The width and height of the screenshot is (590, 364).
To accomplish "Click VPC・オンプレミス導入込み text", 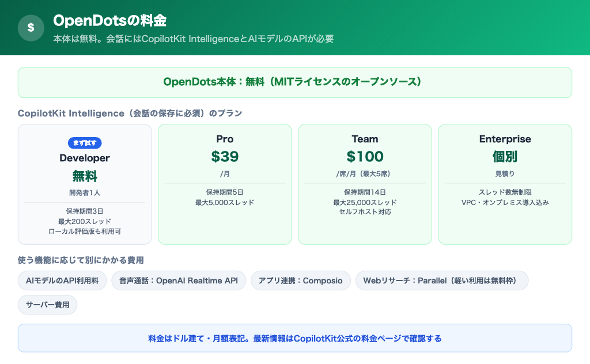I will point(505,202).
